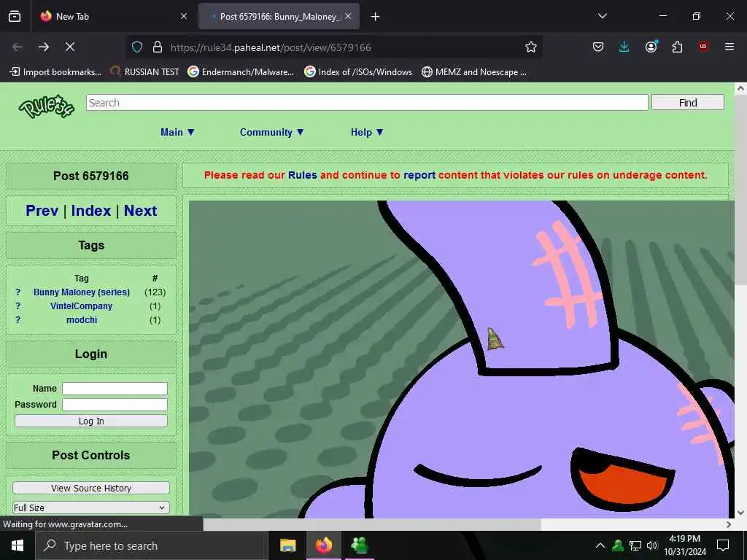747x560 pixels.
Task: Open the volume speaker control
Action: point(652,545)
